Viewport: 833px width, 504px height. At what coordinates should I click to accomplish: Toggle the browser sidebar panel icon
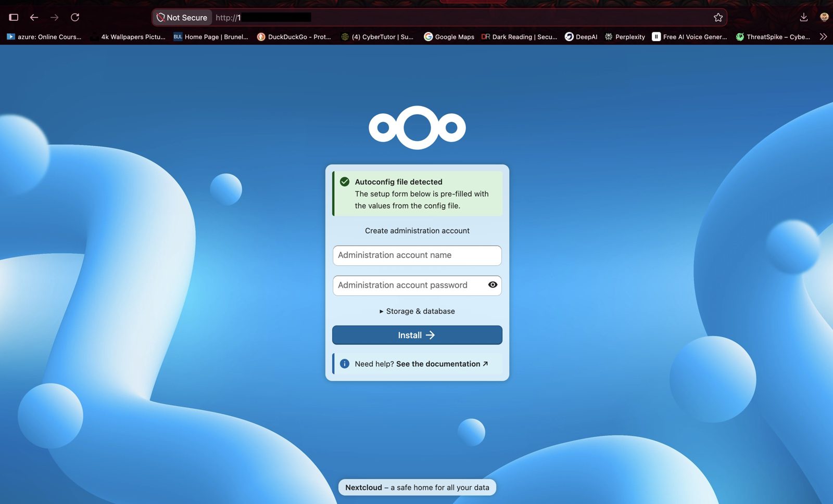(14, 17)
